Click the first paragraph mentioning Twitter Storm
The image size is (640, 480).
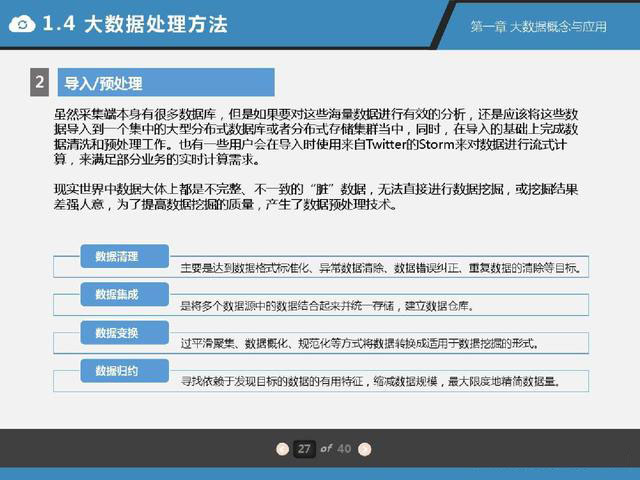(x=320, y=137)
